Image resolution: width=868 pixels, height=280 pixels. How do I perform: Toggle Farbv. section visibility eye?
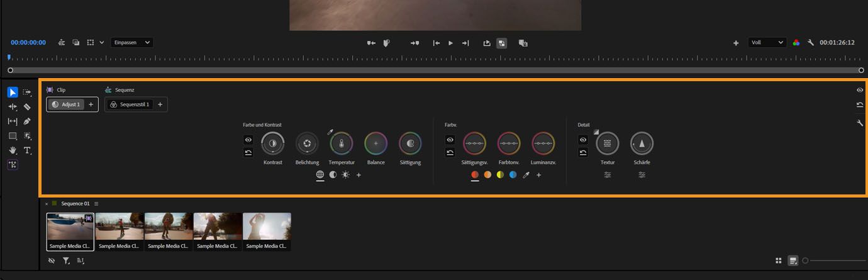450,140
